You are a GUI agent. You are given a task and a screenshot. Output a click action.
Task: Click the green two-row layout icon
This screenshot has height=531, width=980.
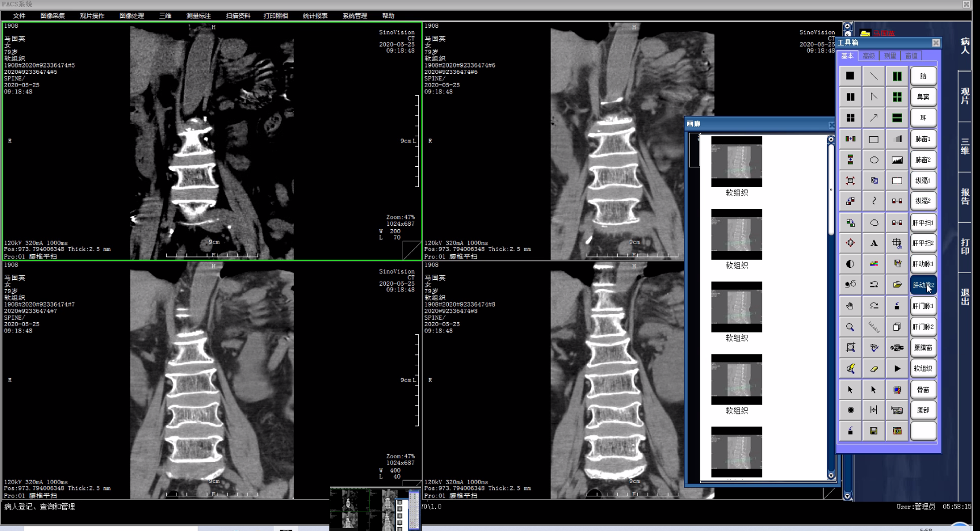(897, 118)
